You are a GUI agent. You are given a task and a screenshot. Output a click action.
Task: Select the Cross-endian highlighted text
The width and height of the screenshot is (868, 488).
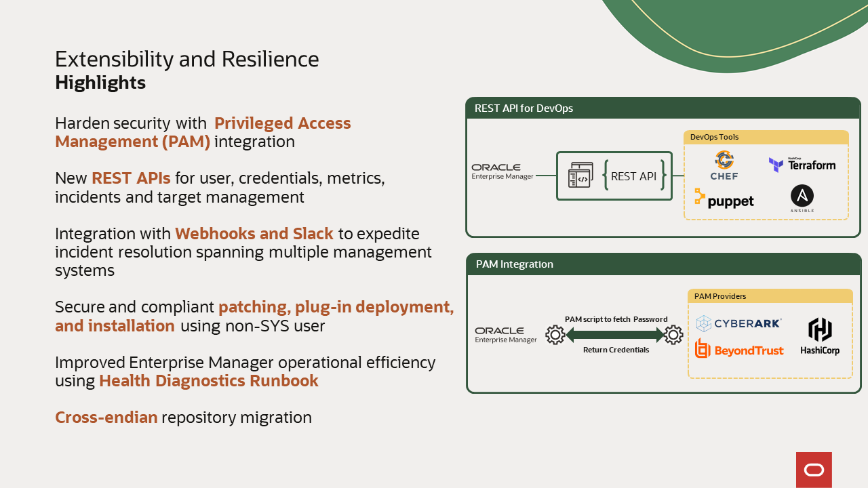(106, 417)
